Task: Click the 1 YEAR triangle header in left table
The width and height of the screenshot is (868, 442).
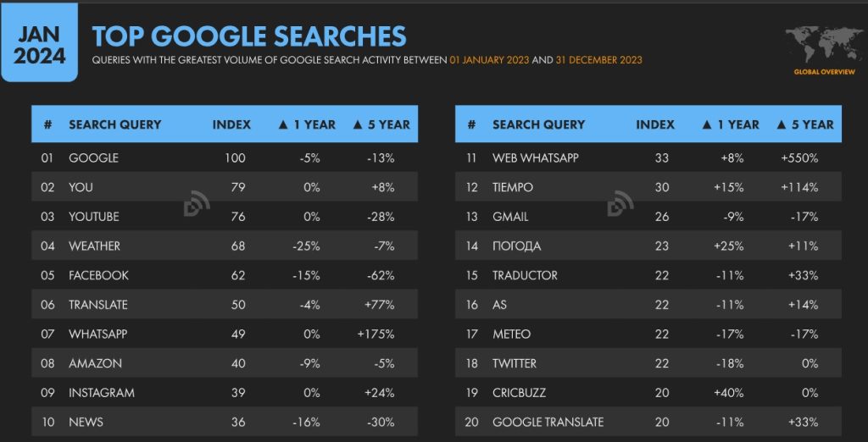Action: (x=306, y=124)
